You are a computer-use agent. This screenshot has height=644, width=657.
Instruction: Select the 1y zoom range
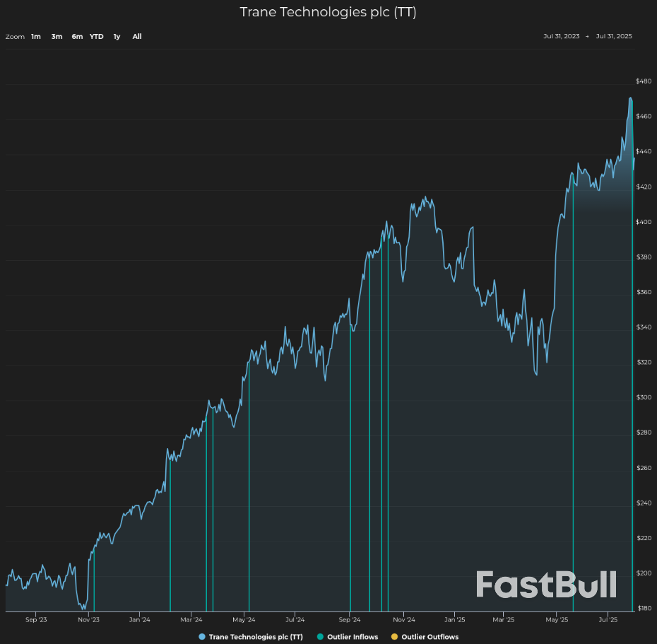coord(117,36)
